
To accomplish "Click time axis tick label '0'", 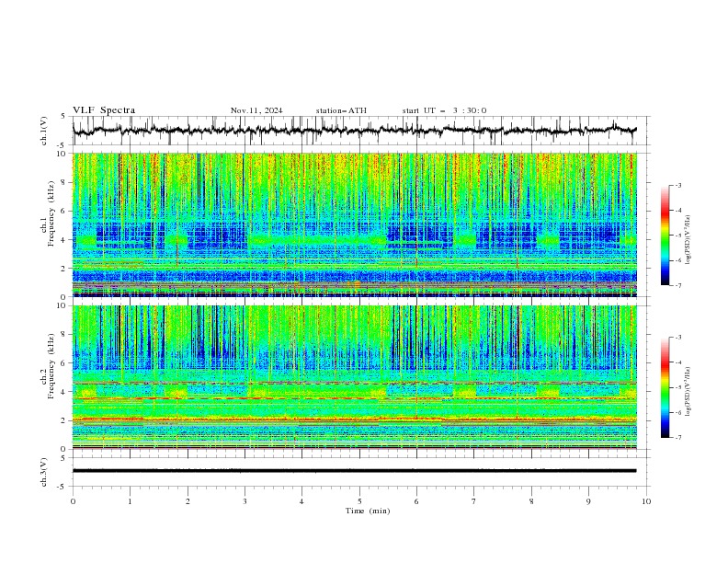I will pyautogui.click(x=73, y=501).
